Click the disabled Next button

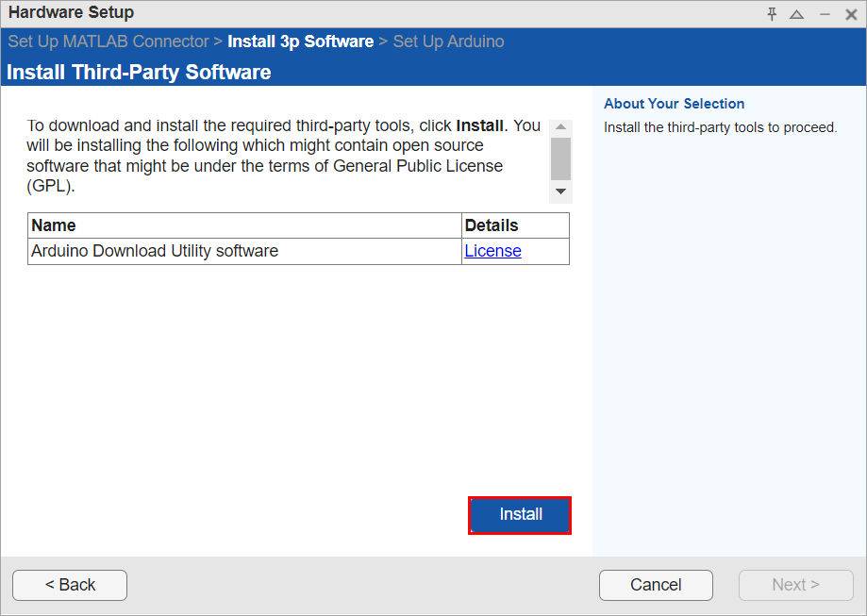pyautogui.click(x=795, y=585)
